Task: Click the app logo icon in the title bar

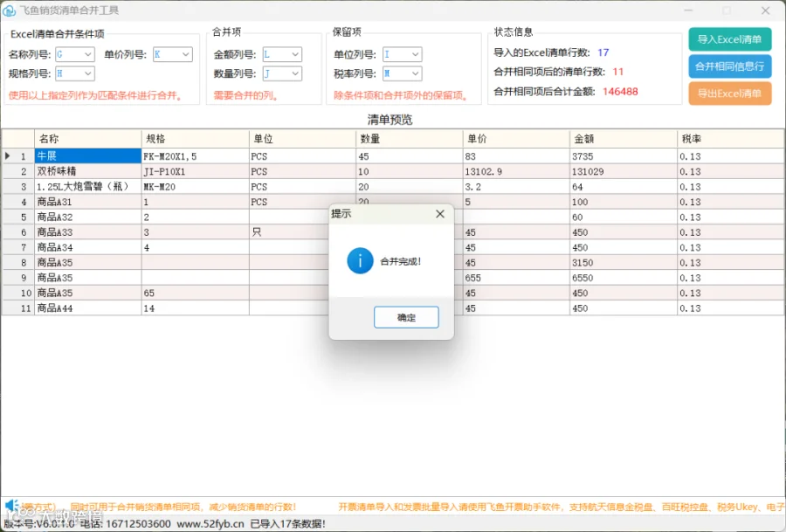Action: (9, 10)
